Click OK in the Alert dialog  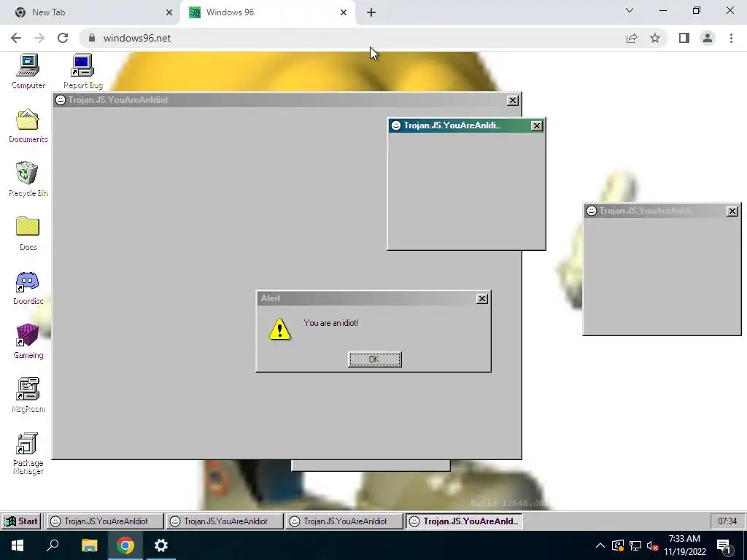pyautogui.click(x=374, y=359)
